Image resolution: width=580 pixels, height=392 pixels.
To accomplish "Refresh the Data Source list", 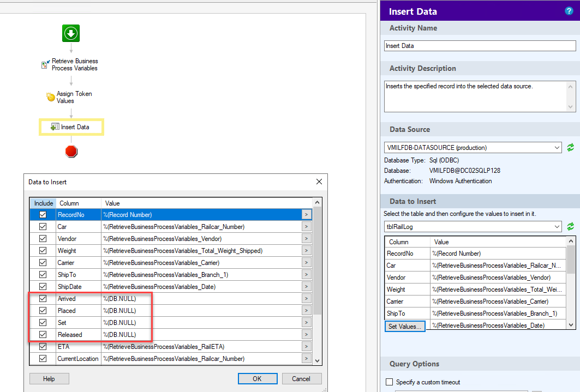I will (571, 147).
